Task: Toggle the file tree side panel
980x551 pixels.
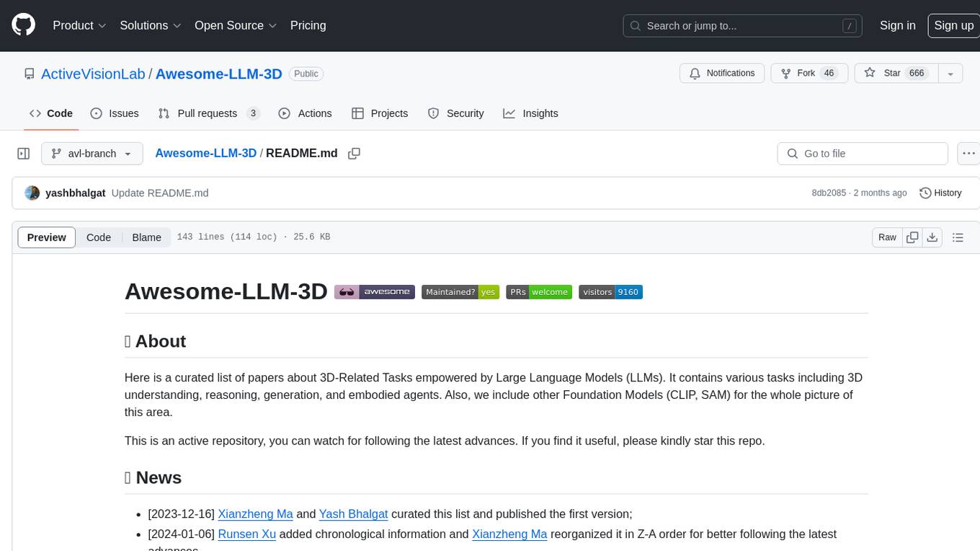Action: click(24, 154)
